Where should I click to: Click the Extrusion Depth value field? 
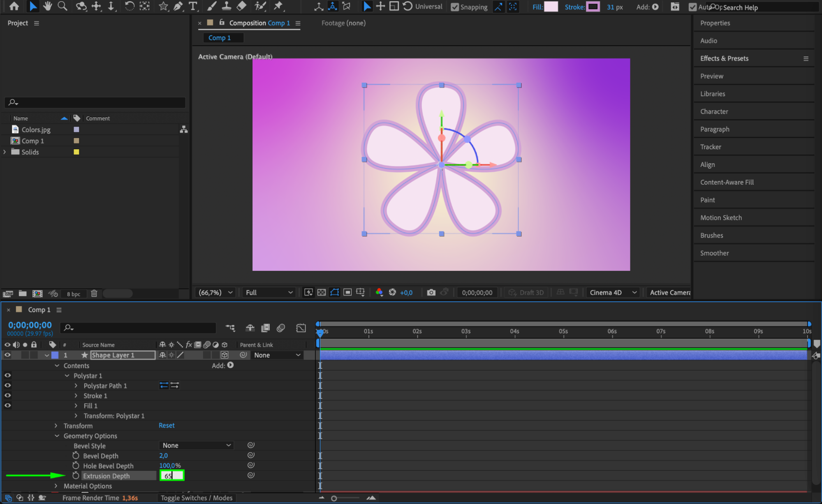click(172, 476)
